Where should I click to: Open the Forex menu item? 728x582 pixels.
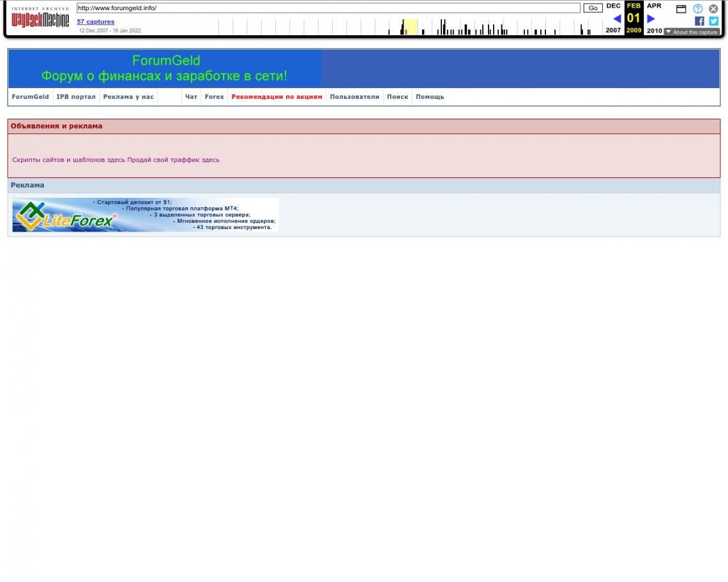[x=215, y=97]
